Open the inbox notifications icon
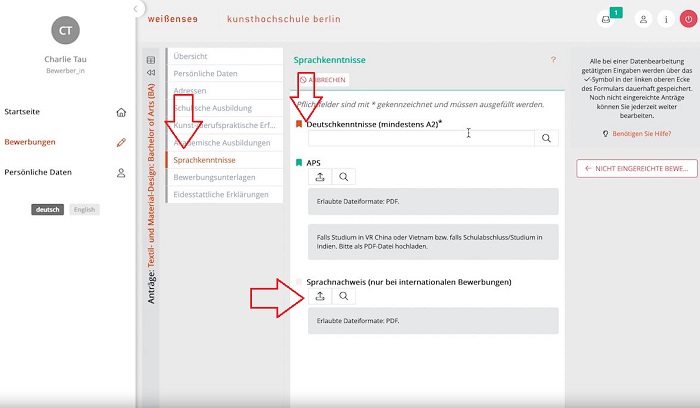 (606, 19)
